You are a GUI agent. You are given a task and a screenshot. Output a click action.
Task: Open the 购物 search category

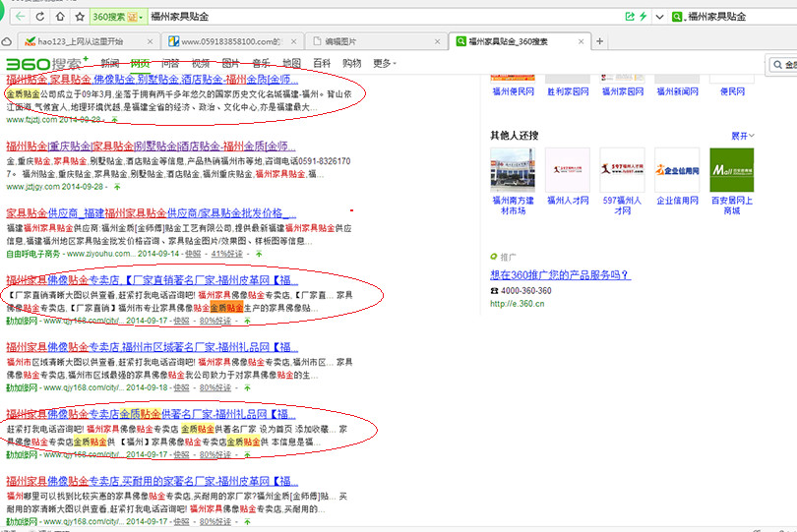click(351, 64)
